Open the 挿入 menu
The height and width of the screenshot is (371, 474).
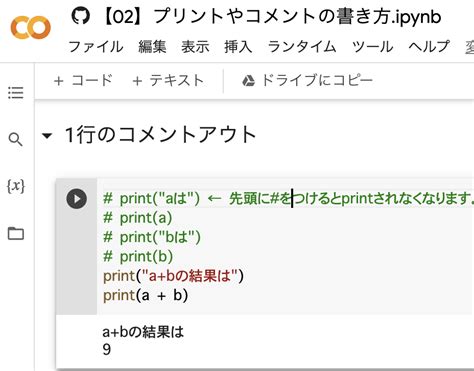point(238,47)
